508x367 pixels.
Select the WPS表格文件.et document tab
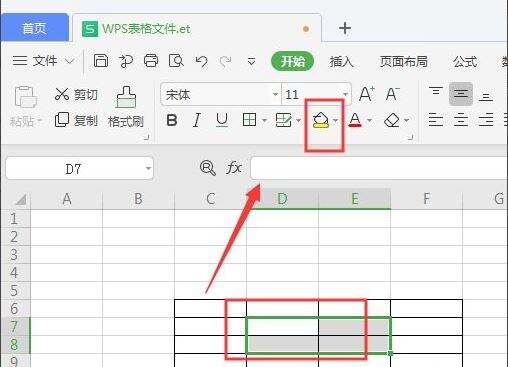click(197, 29)
